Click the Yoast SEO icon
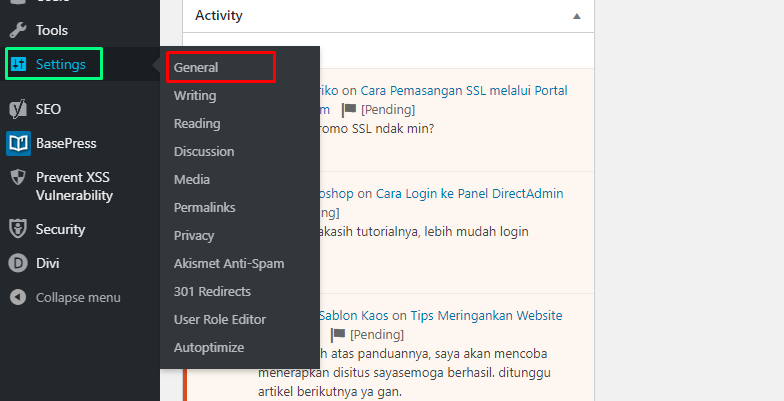 pyautogui.click(x=17, y=109)
